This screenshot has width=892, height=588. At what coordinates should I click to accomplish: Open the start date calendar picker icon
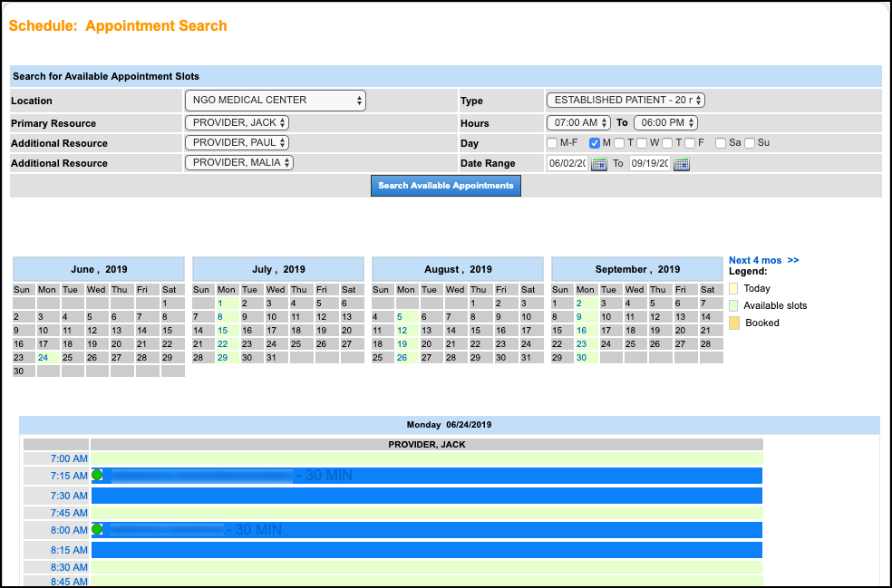[598, 164]
